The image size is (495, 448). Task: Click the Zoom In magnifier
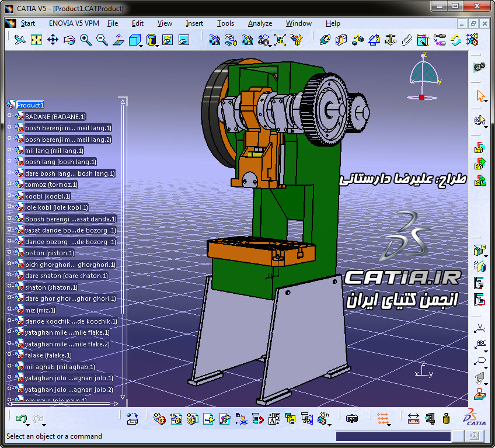pos(86,40)
